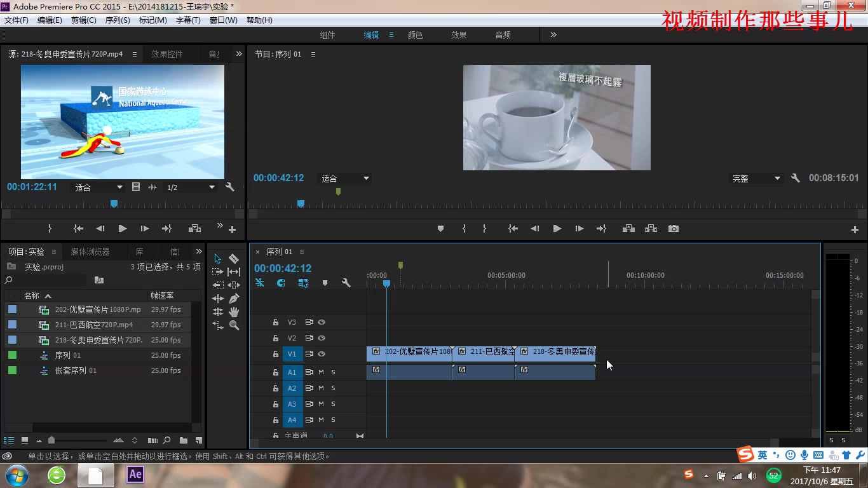
Task: Step forward one frame in Program monitor
Action: pos(580,229)
